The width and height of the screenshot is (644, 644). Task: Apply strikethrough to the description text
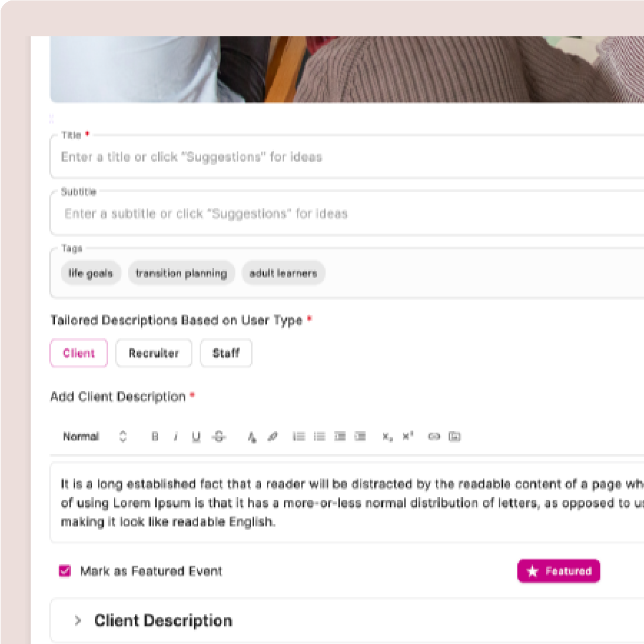(216, 436)
